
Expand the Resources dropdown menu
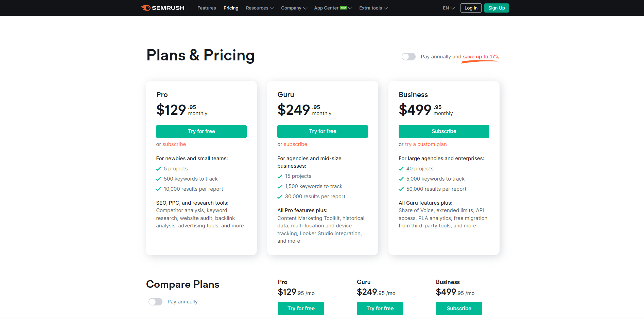tap(260, 8)
